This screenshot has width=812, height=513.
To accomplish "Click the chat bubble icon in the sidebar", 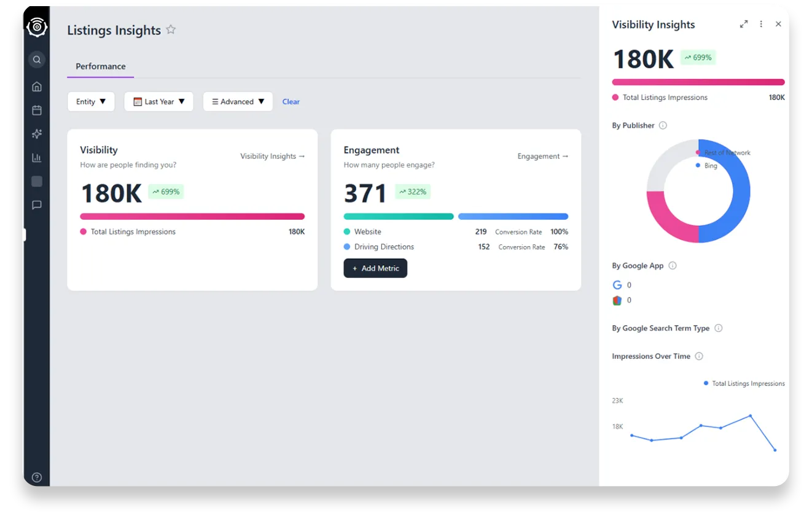I will [x=36, y=204].
